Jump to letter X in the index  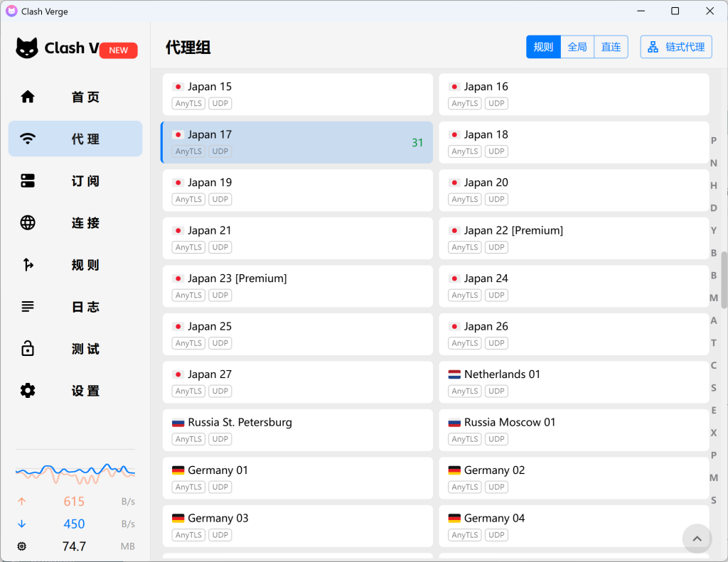coord(714,433)
